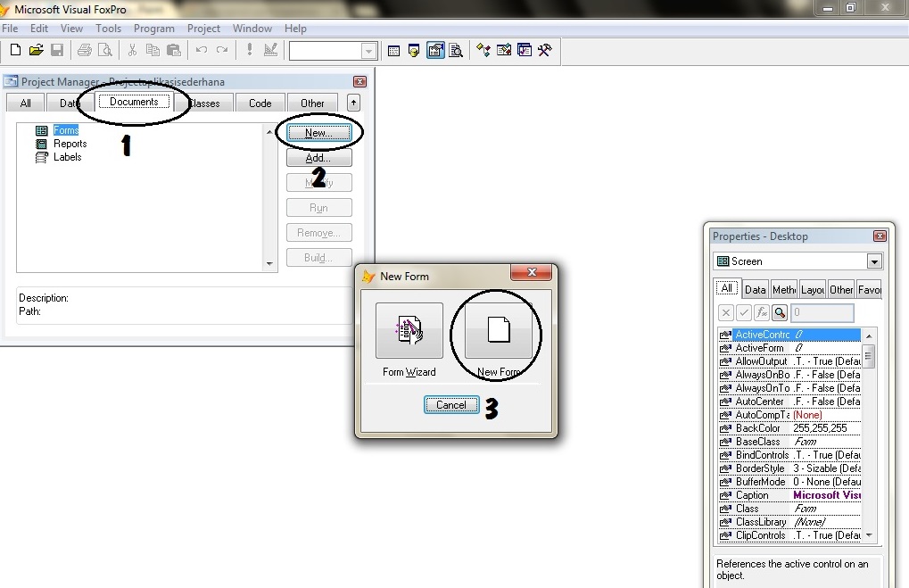
Task: Switch to the Other tab in Properties window
Action: (840, 289)
